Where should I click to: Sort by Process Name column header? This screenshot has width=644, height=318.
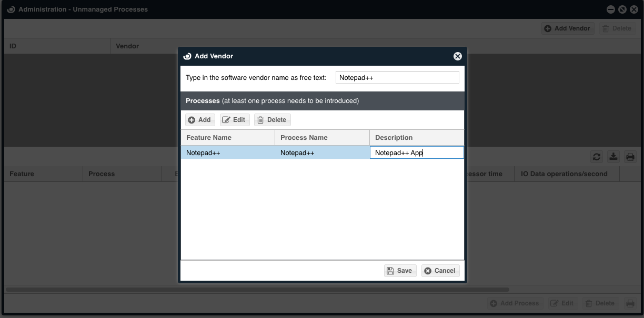click(x=322, y=138)
